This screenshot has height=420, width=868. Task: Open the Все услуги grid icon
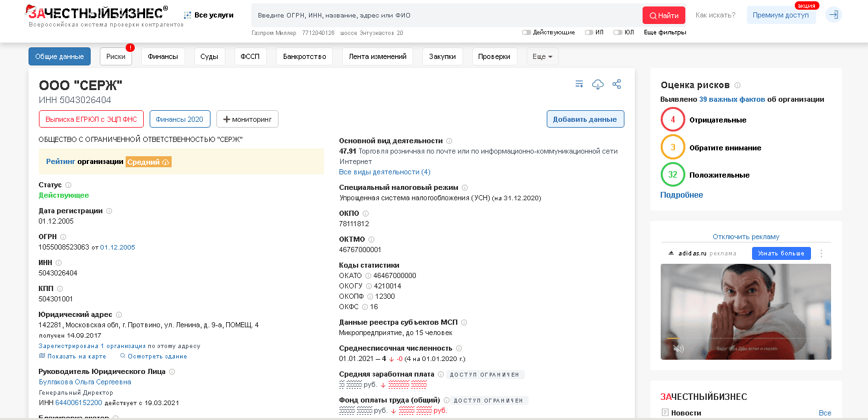click(x=187, y=15)
